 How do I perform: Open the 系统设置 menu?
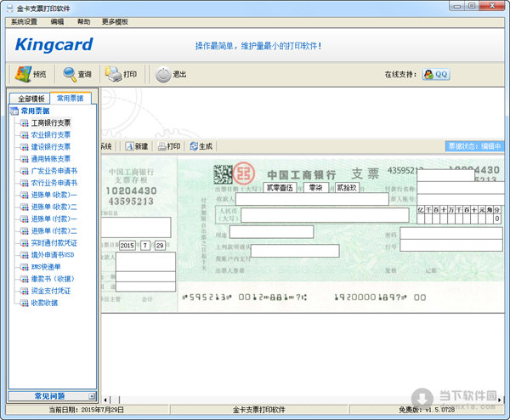click(x=24, y=22)
